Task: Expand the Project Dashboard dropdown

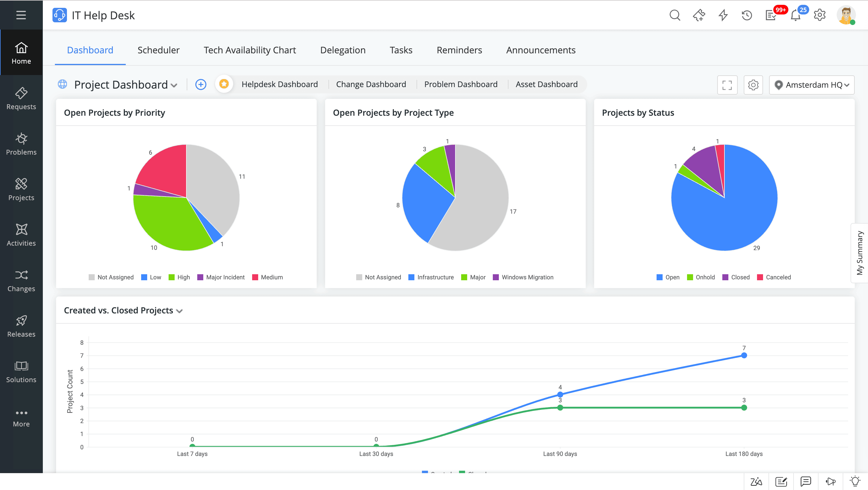Action: pyautogui.click(x=174, y=85)
